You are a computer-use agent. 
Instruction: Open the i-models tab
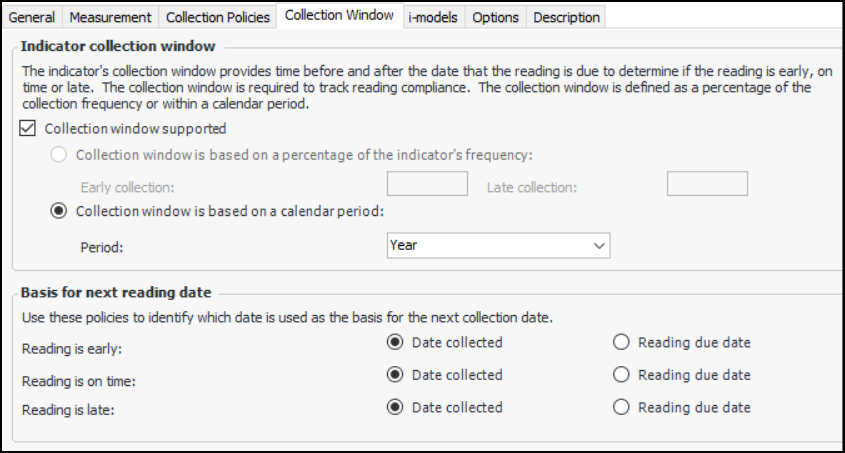click(435, 17)
